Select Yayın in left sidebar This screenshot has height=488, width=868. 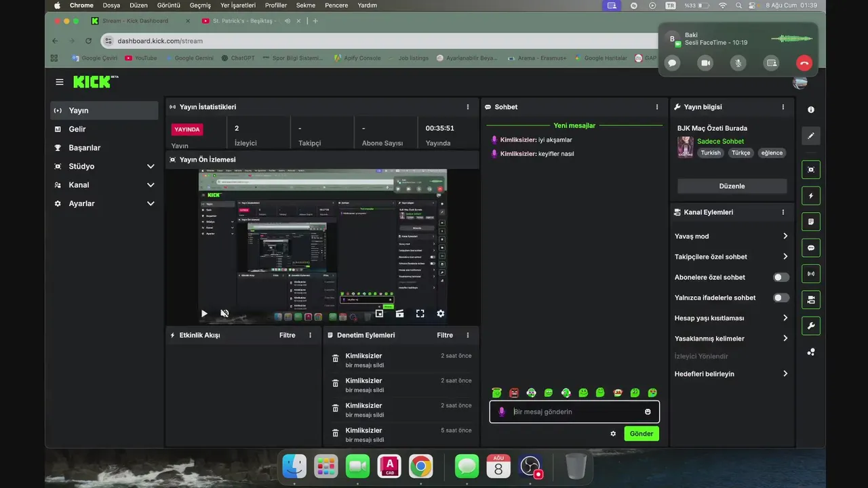pos(104,110)
